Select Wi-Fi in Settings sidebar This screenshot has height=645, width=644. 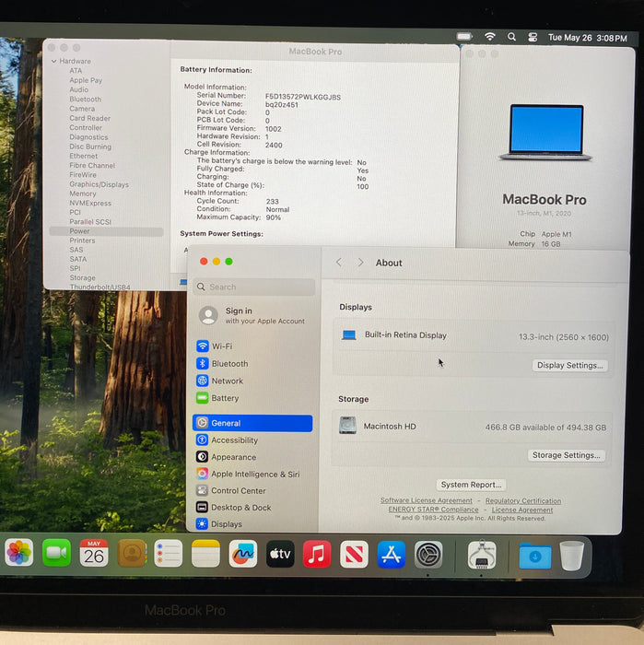point(252,346)
